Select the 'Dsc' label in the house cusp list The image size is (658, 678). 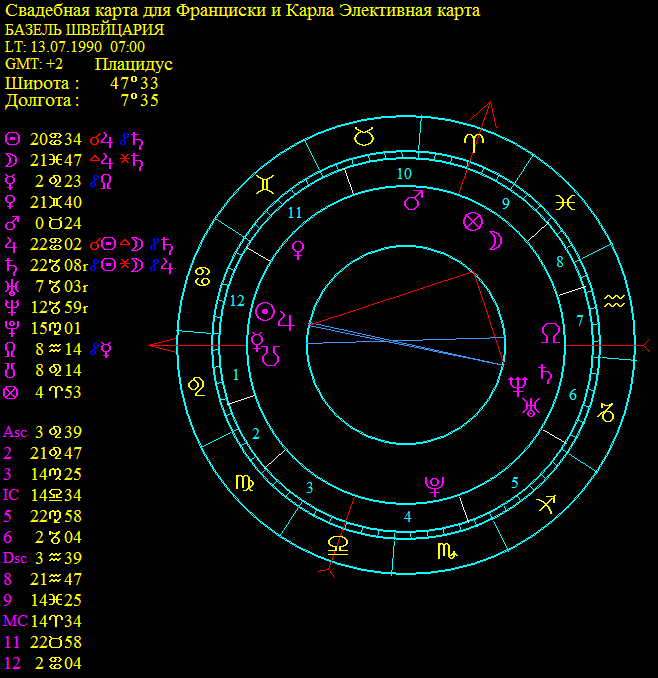tap(15, 558)
